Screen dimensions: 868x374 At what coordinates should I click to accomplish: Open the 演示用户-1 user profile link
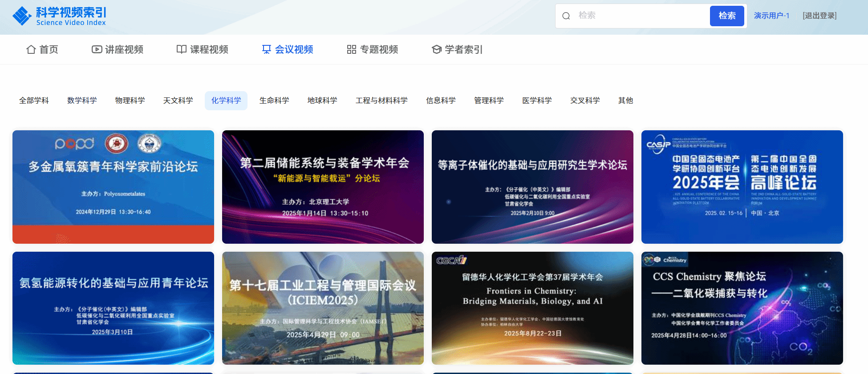pos(771,16)
